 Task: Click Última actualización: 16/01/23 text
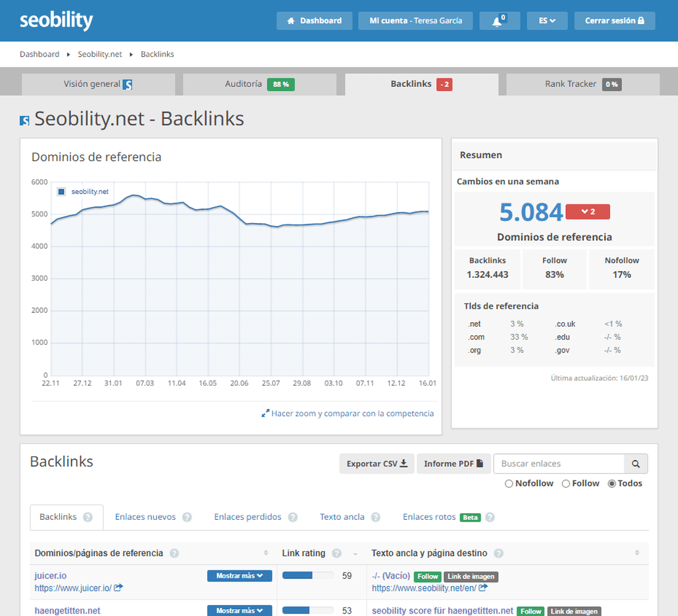599,378
